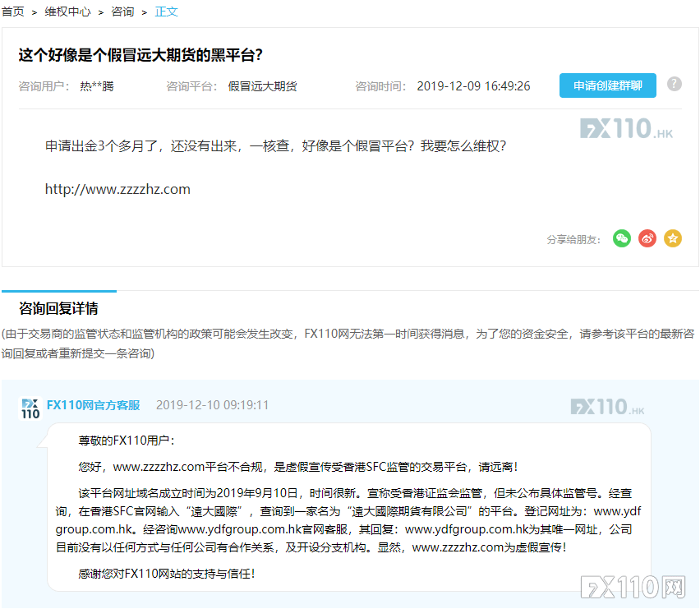Select 咨询 in the breadcrumb trail

122,12
